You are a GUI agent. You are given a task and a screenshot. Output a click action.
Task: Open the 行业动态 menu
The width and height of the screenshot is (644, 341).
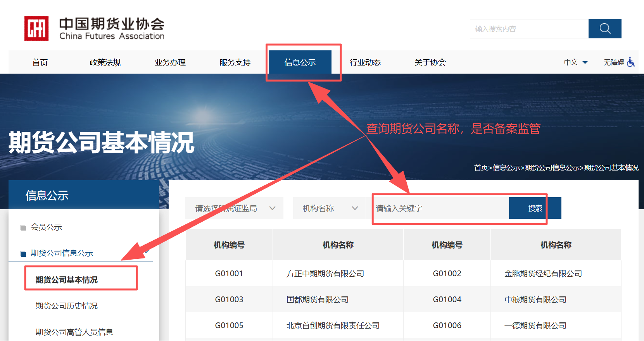(365, 62)
